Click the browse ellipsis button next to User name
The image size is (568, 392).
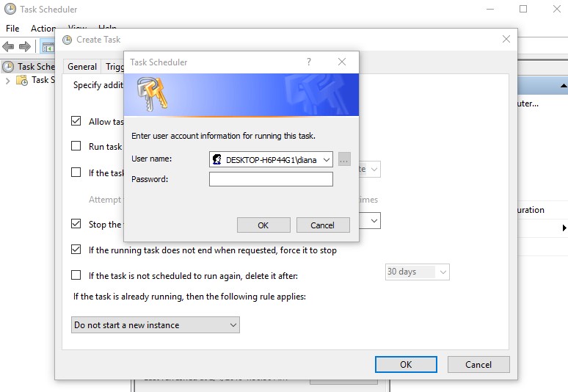click(344, 159)
